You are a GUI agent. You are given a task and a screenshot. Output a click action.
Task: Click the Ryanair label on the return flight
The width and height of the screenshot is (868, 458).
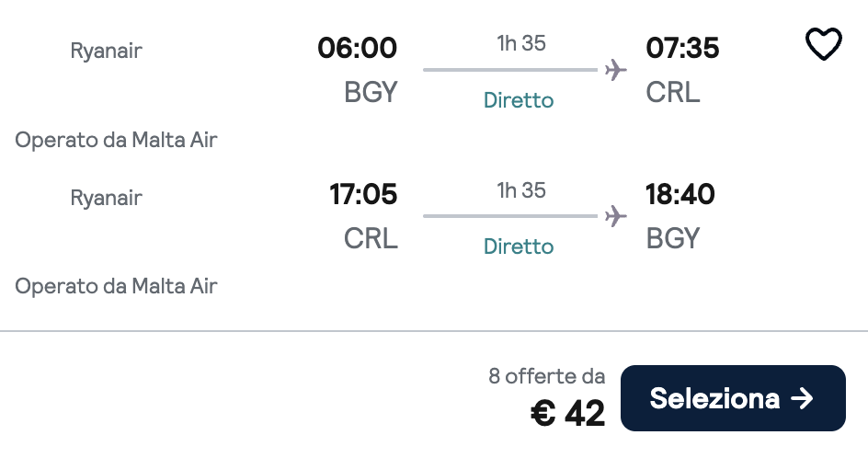point(107,198)
